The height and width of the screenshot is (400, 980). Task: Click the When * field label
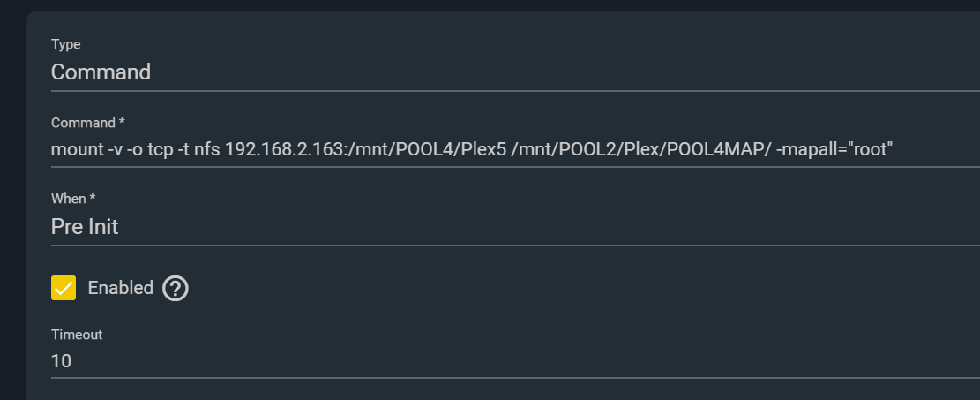[73, 199]
